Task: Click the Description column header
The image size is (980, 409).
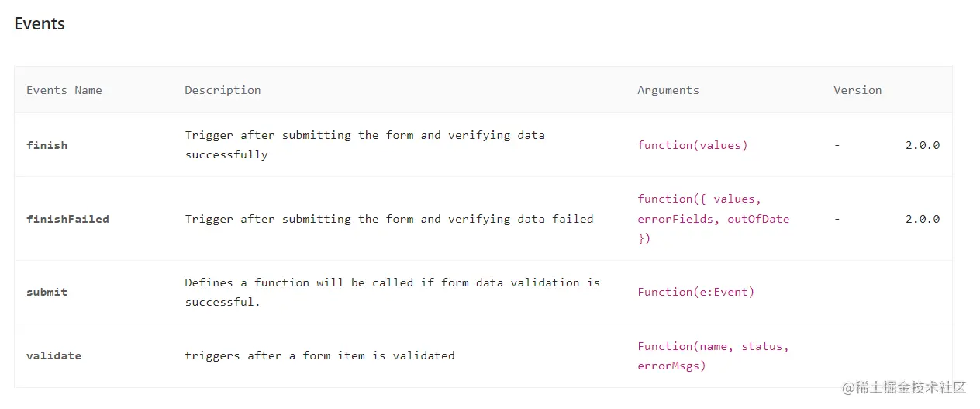Action: [x=223, y=90]
